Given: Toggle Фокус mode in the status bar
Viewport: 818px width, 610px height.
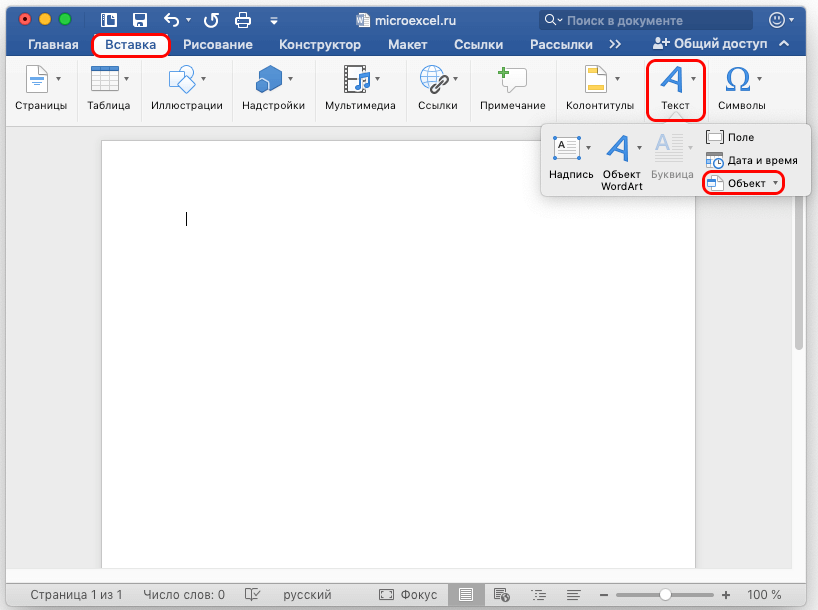Looking at the screenshot, I should 408,595.
